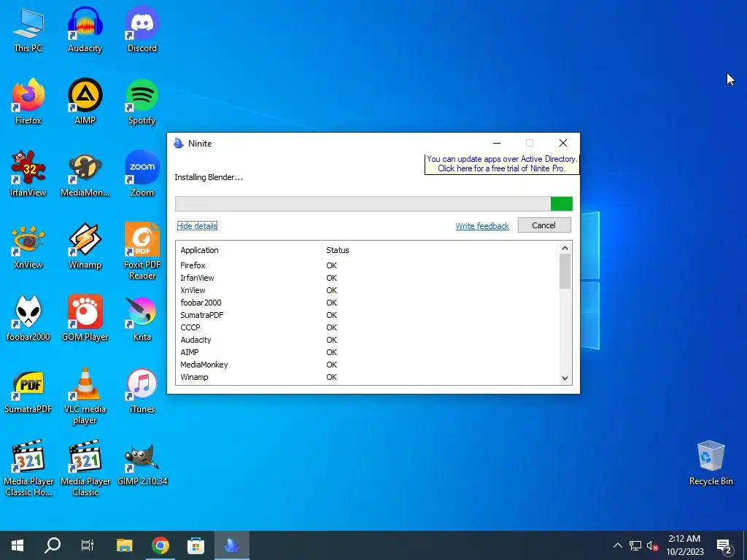Select the XnView row in Ninite list
This screenshot has width=747, height=560.
click(367, 290)
